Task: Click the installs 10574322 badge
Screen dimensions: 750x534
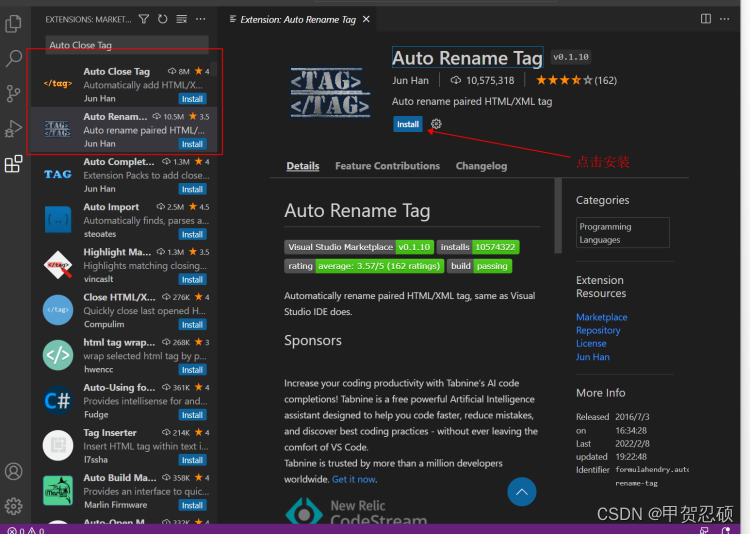Action: [x=478, y=247]
